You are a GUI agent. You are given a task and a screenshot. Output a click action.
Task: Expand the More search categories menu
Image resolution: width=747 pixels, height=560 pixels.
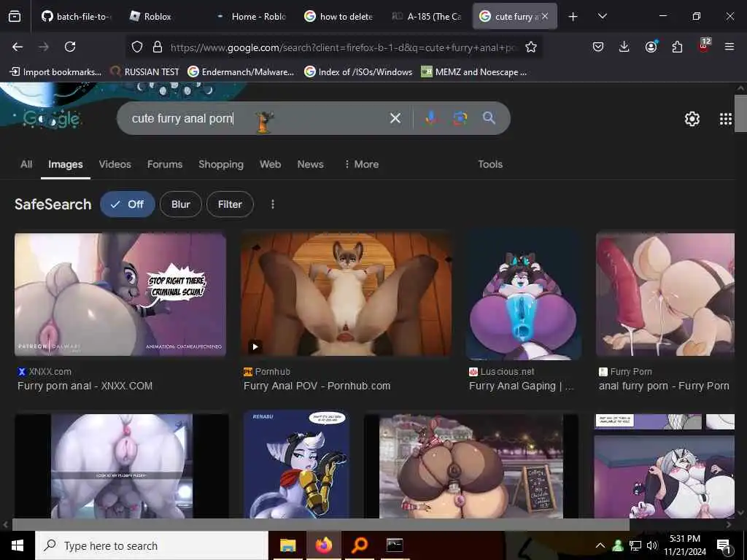[361, 164]
